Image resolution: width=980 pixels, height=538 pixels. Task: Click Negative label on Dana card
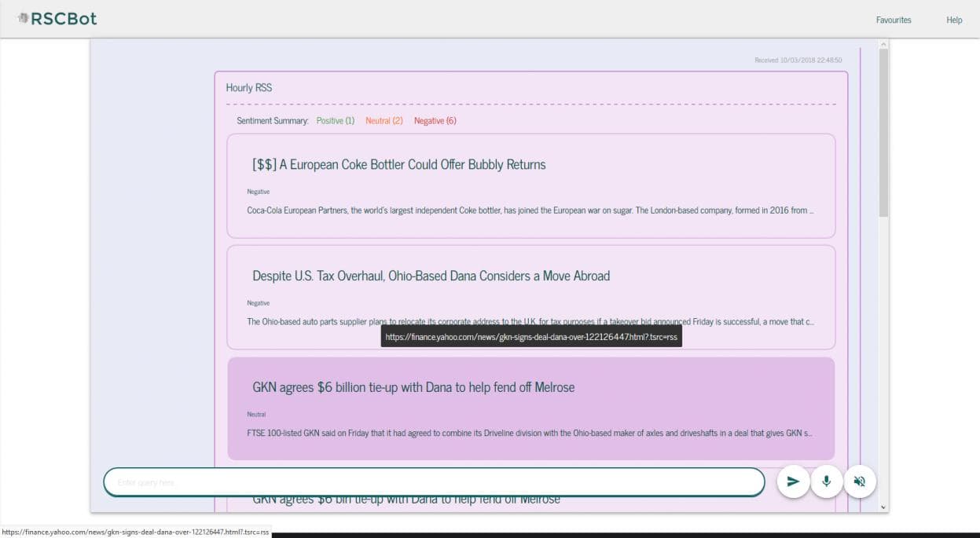(259, 303)
